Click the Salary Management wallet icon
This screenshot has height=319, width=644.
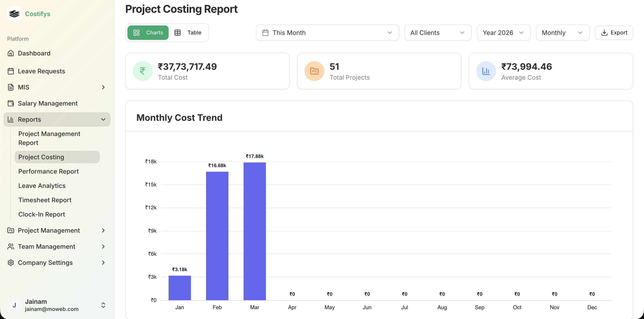click(x=11, y=103)
